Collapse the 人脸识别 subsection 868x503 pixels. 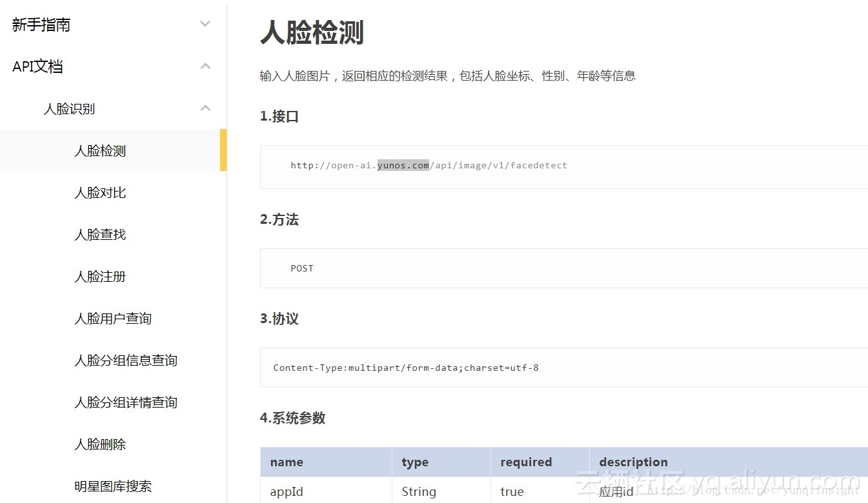pyautogui.click(x=69, y=108)
